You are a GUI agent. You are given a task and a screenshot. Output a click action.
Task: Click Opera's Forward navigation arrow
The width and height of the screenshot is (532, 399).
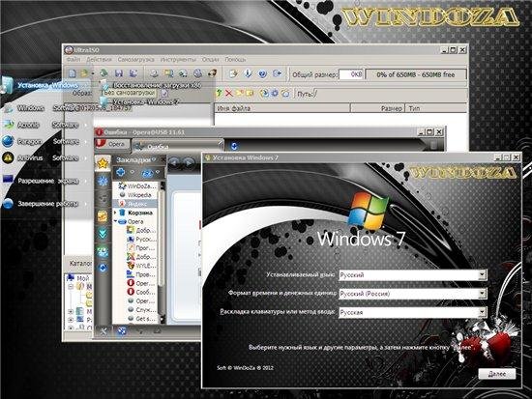click(x=189, y=162)
